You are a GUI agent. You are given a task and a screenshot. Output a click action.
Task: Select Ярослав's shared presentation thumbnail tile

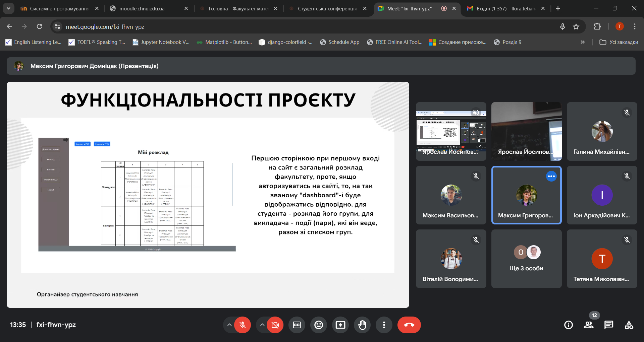(x=451, y=131)
